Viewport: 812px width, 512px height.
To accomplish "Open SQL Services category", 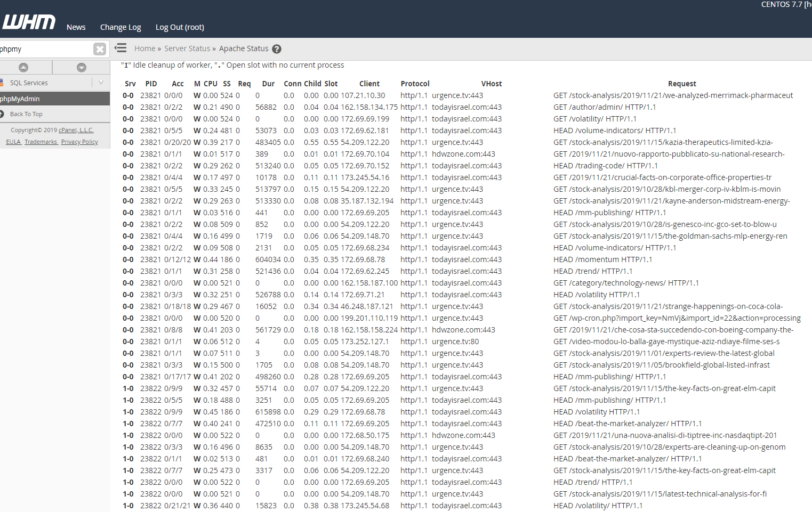I will [29, 83].
